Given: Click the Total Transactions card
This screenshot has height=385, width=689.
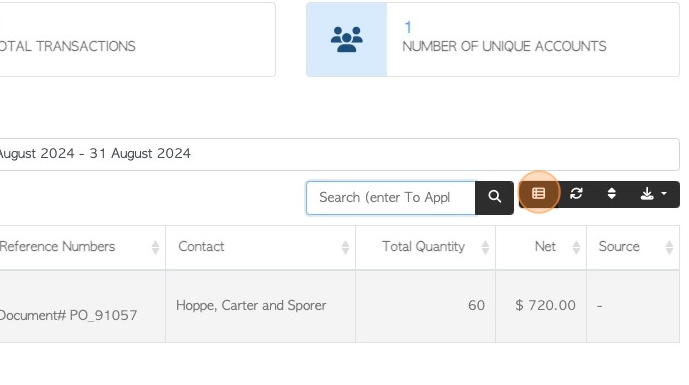Looking at the screenshot, I should [x=137, y=40].
